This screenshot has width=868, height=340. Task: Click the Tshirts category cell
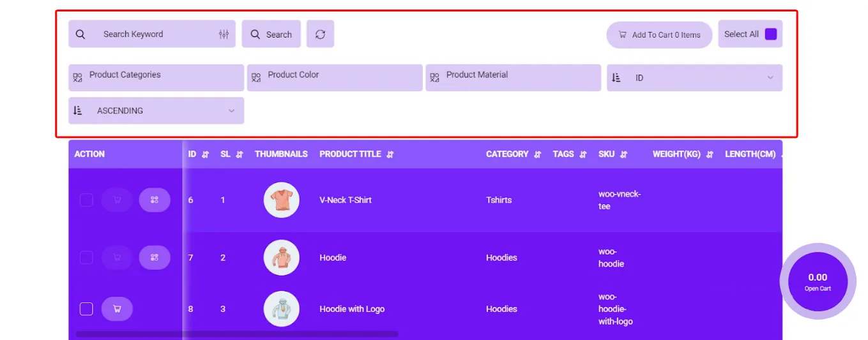coord(499,200)
